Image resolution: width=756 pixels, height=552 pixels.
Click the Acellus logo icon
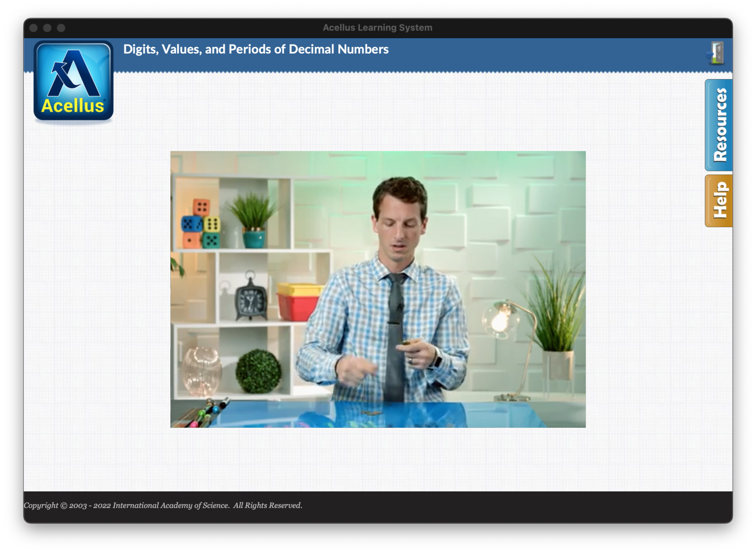click(x=73, y=81)
